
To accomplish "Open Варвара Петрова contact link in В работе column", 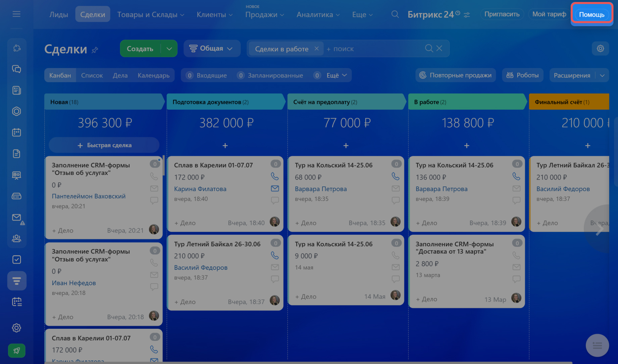I will pyautogui.click(x=441, y=189).
